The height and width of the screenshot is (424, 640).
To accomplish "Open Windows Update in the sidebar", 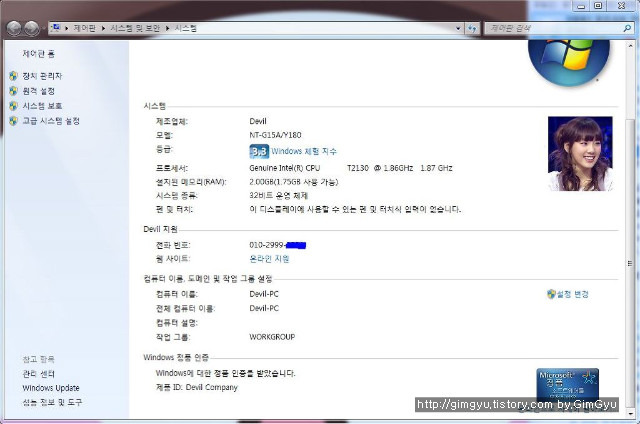I will 51,388.
